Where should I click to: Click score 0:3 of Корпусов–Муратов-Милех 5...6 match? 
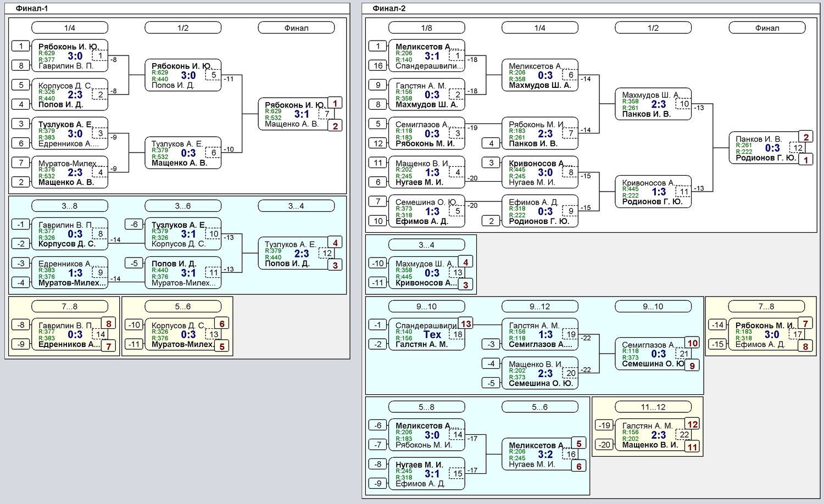[188, 334]
